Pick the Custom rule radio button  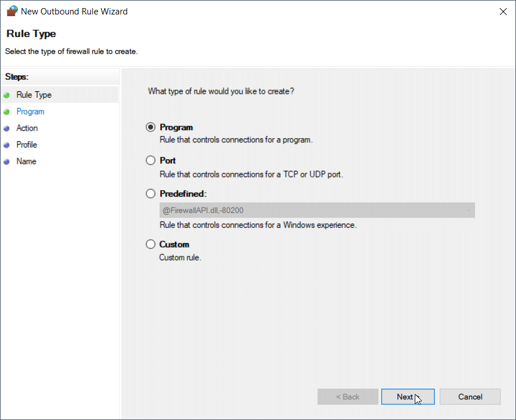click(x=151, y=244)
